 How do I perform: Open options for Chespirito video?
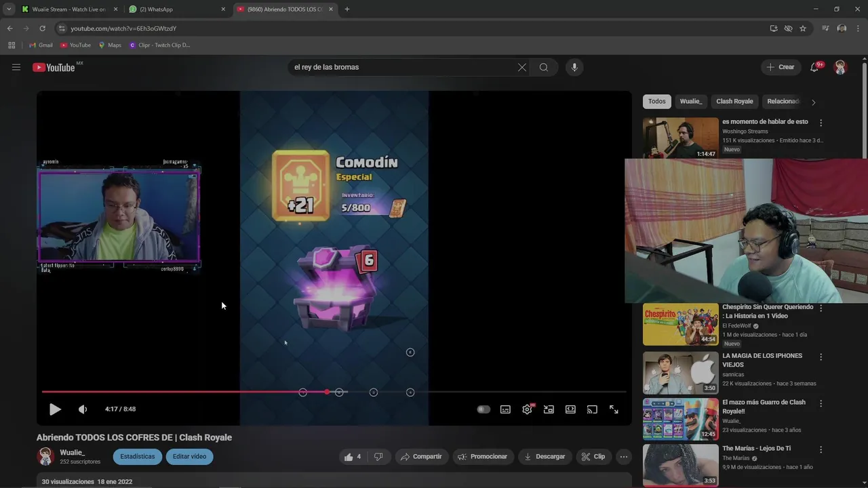click(821, 308)
